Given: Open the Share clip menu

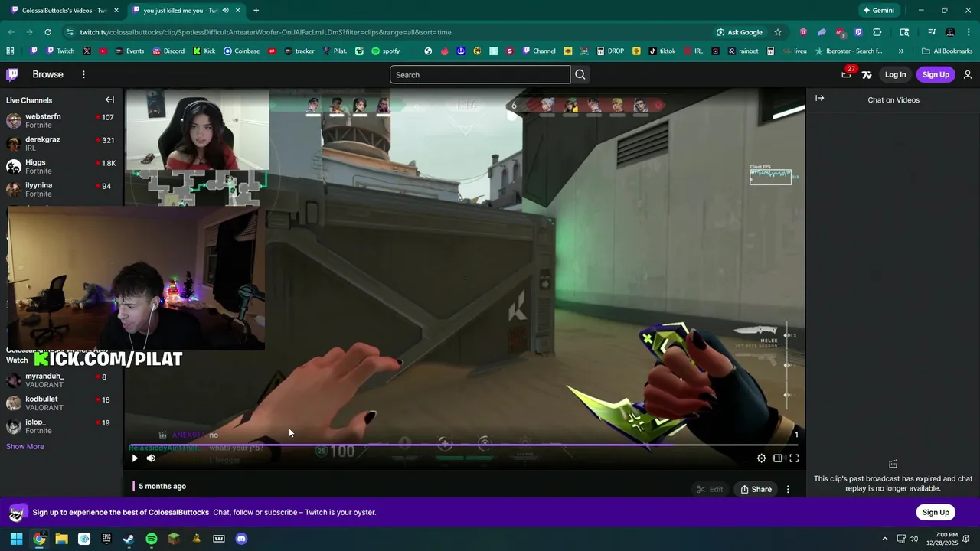Looking at the screenshot, I should [x=756, y=489].
